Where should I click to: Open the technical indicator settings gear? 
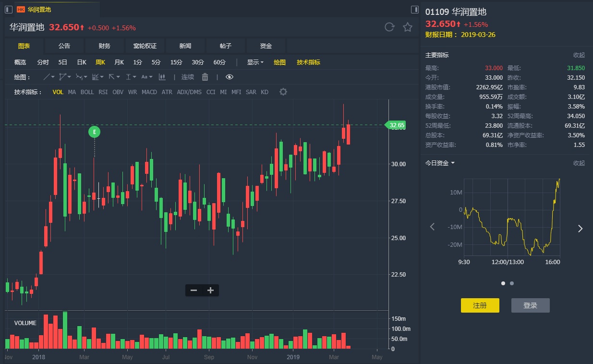283,92
